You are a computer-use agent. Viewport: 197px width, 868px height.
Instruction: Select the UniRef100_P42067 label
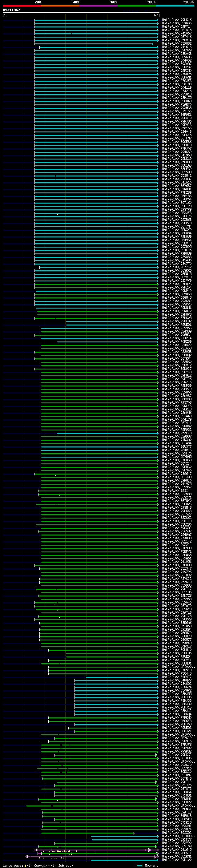click(x=177, y=34)
